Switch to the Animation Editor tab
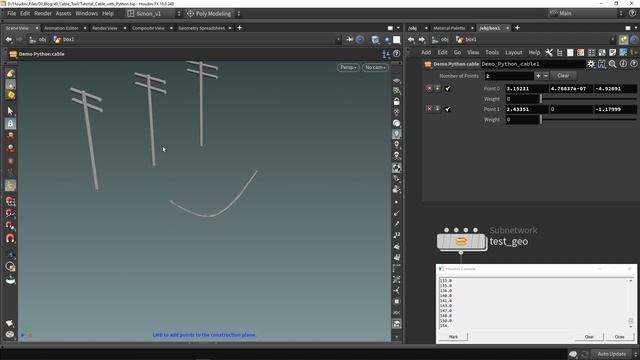The height and width of the screenshot is (360, 640). pos(61,28)
